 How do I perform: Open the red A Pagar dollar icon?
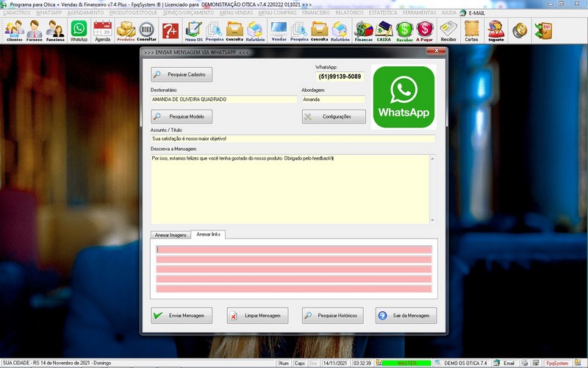425,31
